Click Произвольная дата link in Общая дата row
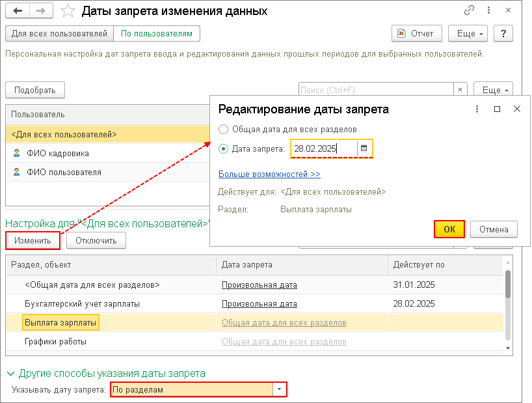532x403 pixels. 259,285
